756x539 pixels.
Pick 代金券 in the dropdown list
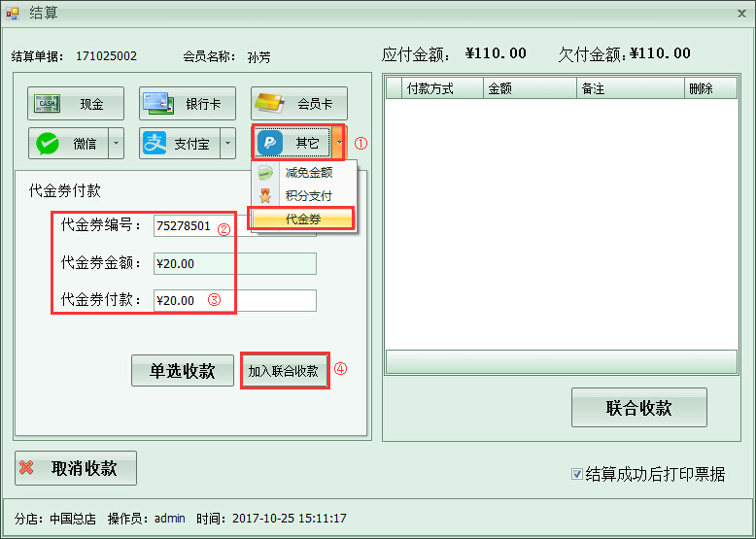(302, 219)
